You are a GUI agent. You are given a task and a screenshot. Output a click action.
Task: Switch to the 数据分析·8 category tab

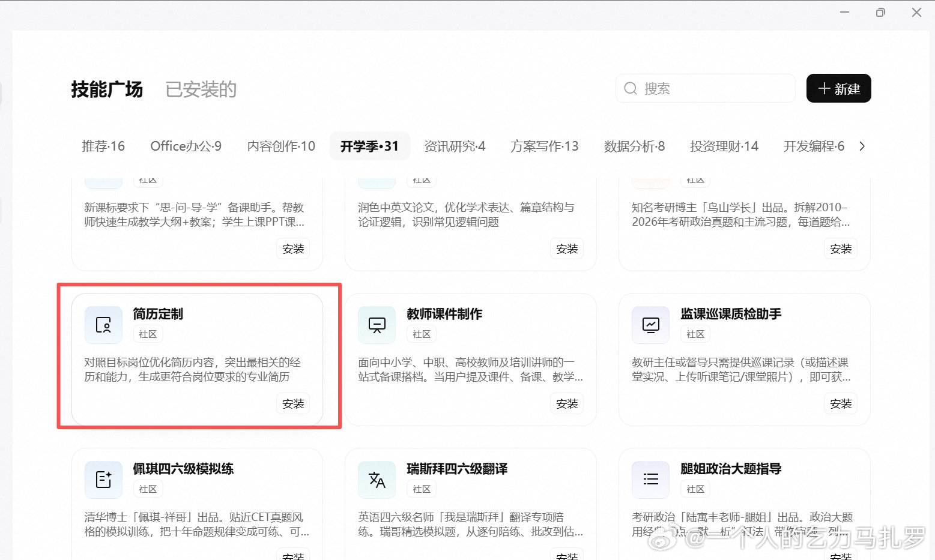pyautogui.click(x=635, y=146)
